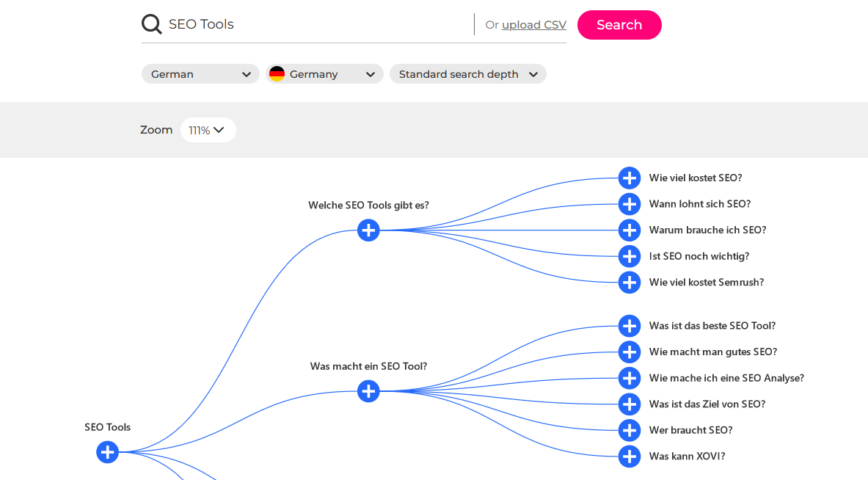The image size is (868, 480).
Task: Select the 'Wie viel kostet SEO?' question text
Action: (696, 178)
